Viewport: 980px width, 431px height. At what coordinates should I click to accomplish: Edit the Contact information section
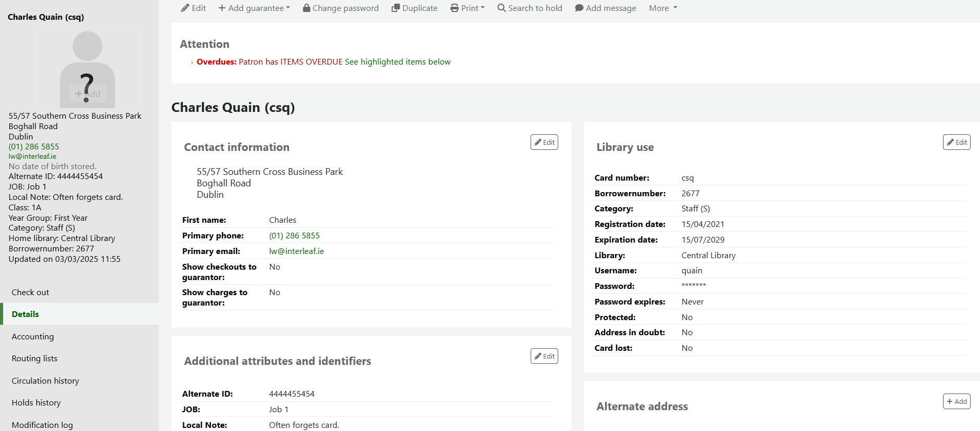(x=544, y=142)
